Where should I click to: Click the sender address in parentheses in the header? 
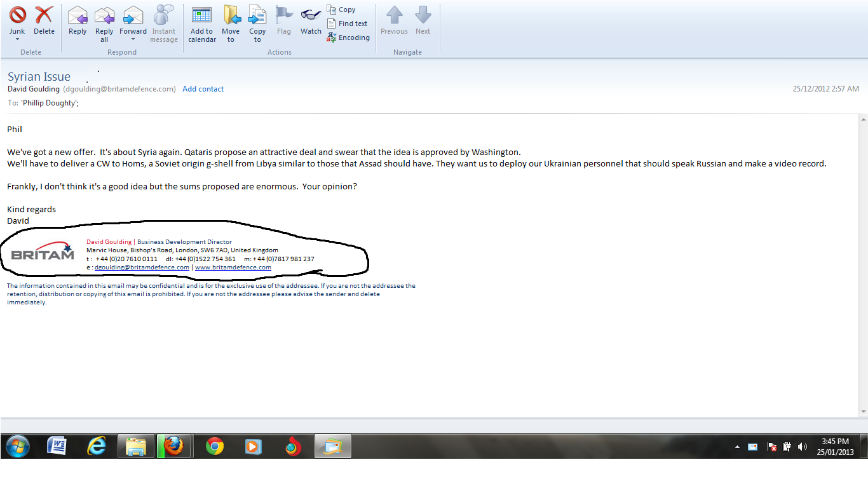pos(119,89)
